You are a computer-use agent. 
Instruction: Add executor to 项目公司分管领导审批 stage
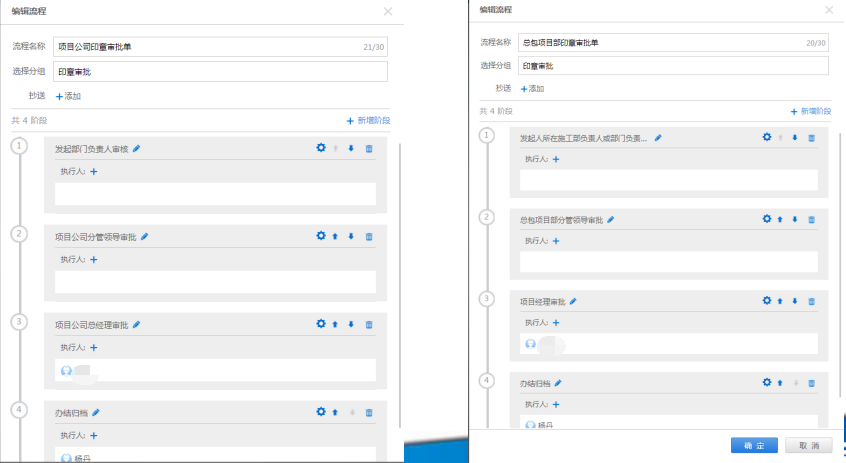[94, 260]
